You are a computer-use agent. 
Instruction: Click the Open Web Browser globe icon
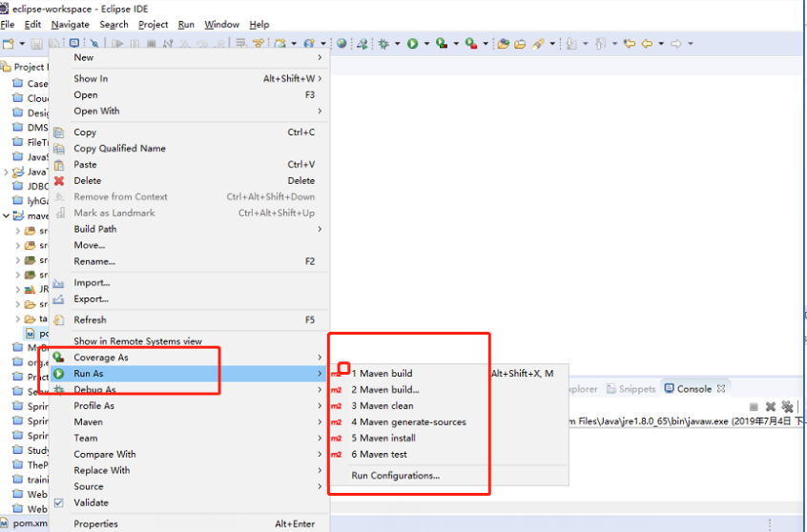click(341, 44)
